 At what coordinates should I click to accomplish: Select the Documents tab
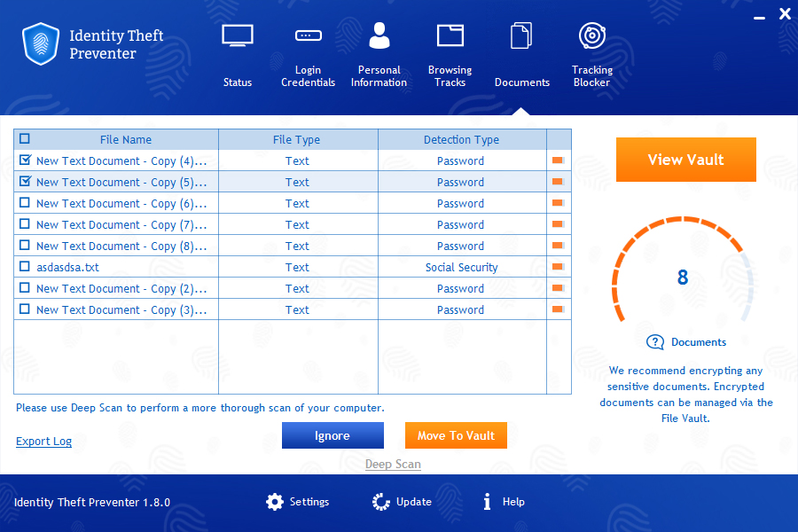521,53
